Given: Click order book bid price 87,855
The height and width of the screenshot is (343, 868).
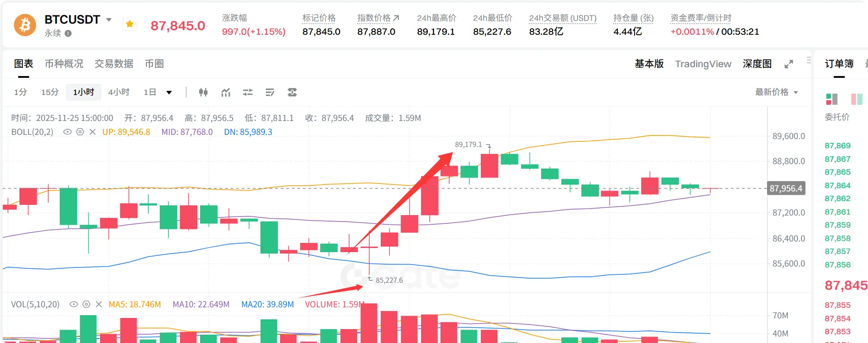Looking at the screenshot, I should pyautogui.click(x=837, y=305).
